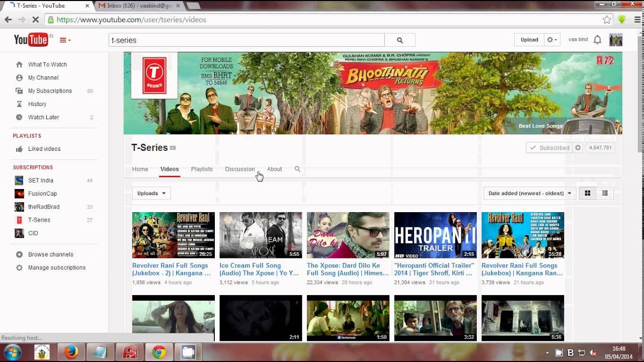Screen dimensions: 644x362
Task: Switch to list view
Action: point(605,193)
